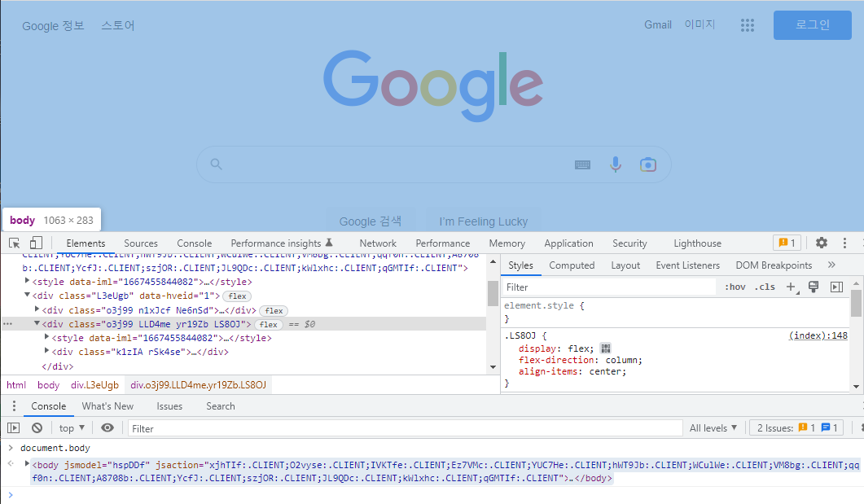This screenshot has height=504, width=864.
Task: Open the drawer three-dot menu beside Console
Action: 14,406
